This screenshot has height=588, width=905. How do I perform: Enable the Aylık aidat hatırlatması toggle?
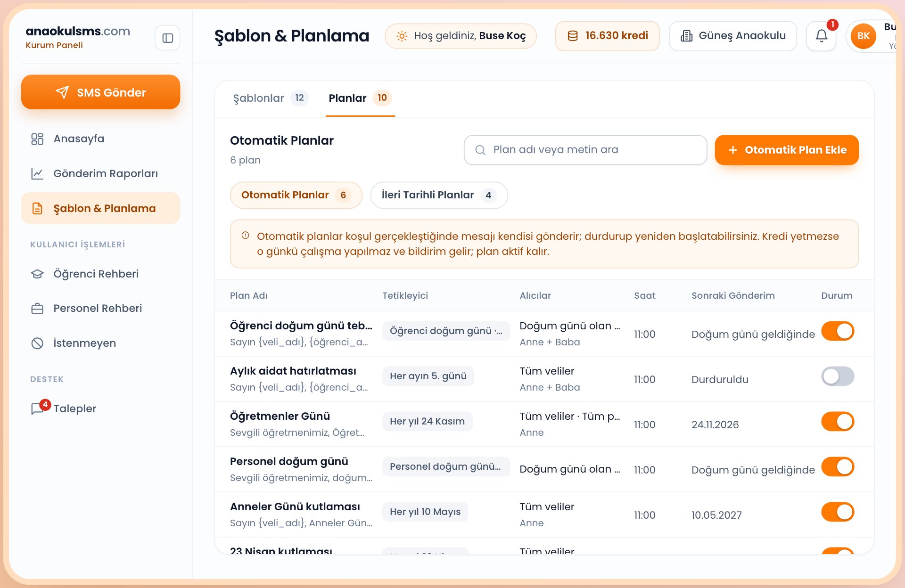click(838, 376)
